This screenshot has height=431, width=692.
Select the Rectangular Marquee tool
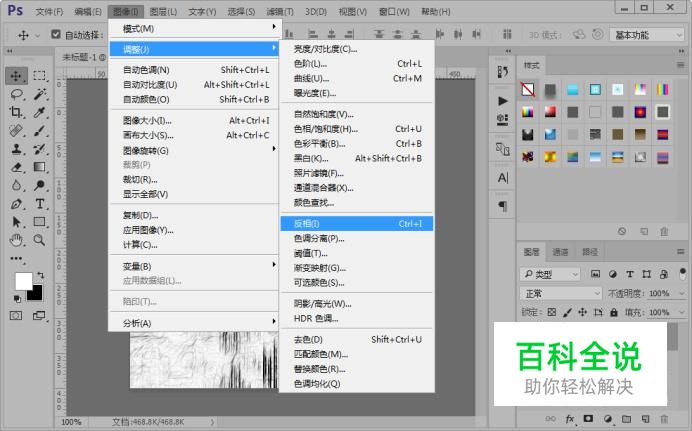coord(39,76)
